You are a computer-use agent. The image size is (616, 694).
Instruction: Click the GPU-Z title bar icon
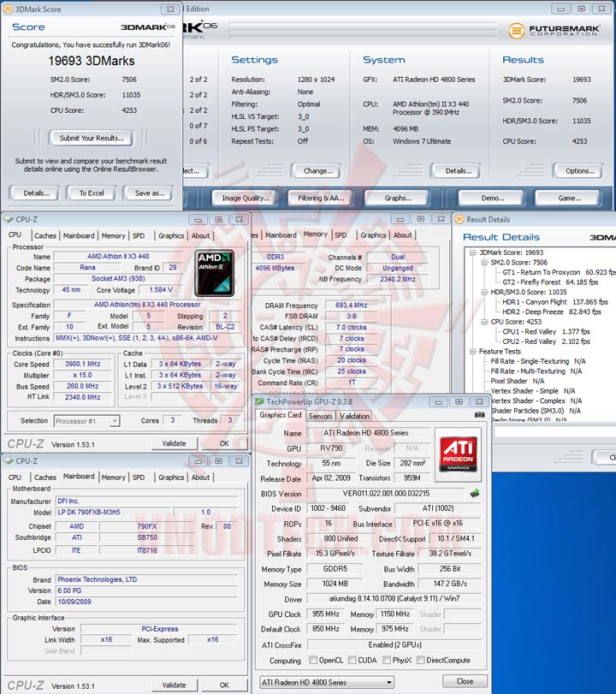pyautogui.click(x=259, y=401)
